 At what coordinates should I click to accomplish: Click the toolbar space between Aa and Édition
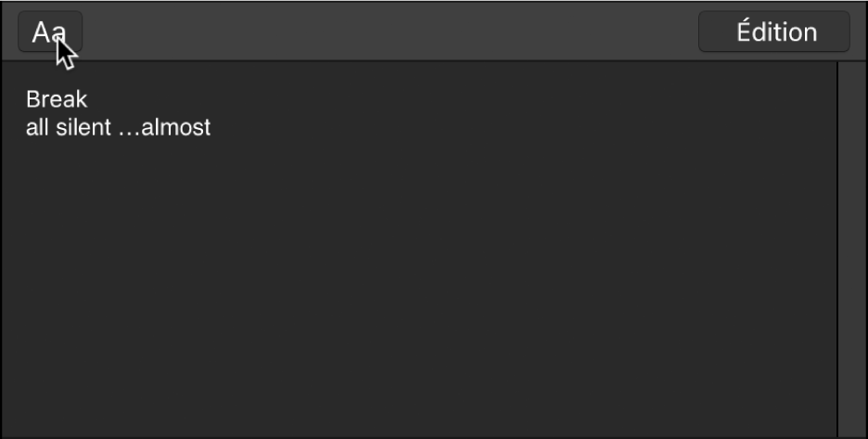tap(390, 32)
